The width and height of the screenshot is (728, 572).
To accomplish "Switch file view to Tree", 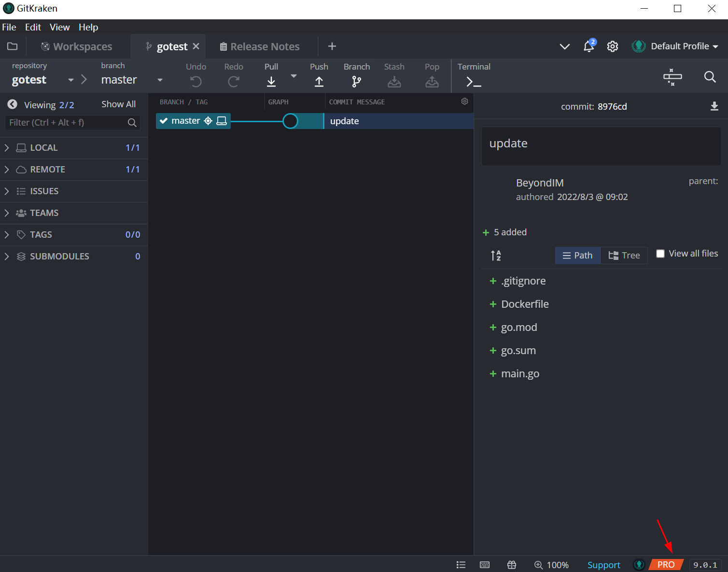I will (624, 256).
